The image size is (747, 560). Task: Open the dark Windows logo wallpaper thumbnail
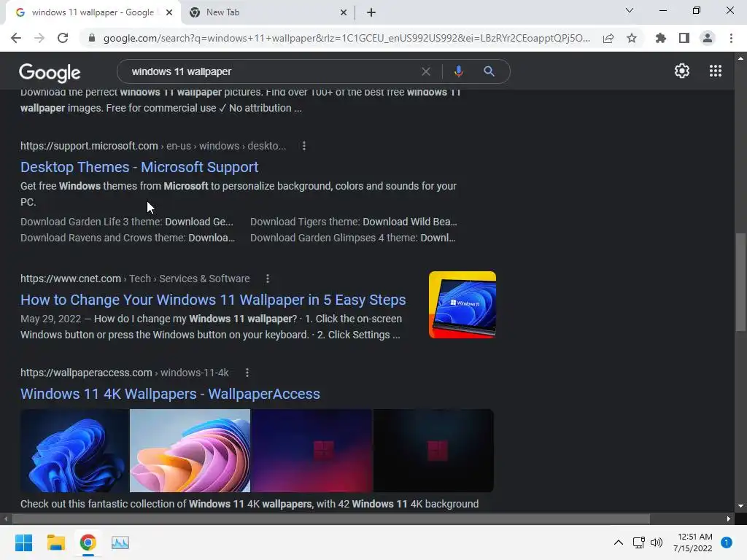pyautogui.click(x=433, y=451)
